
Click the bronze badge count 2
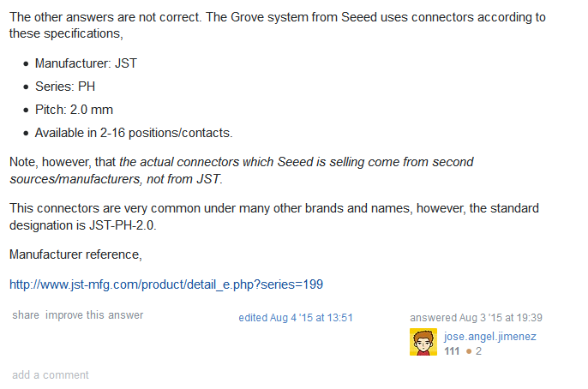479,351
